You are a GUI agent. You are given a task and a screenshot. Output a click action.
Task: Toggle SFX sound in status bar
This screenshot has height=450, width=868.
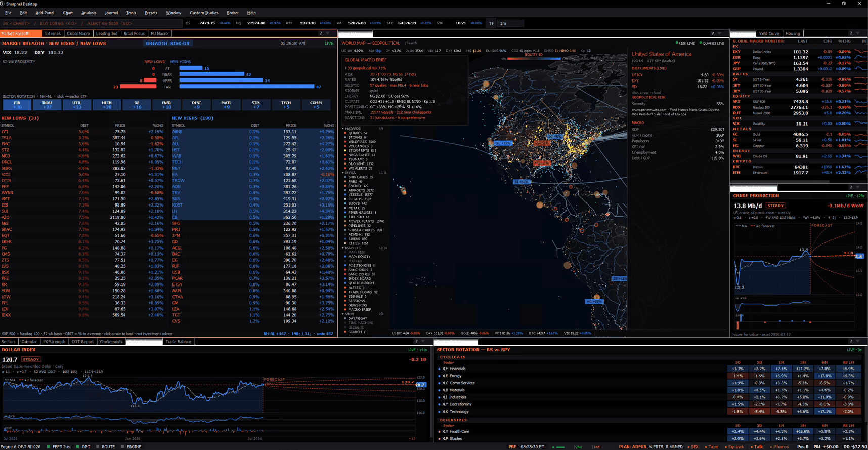(694, 447)
